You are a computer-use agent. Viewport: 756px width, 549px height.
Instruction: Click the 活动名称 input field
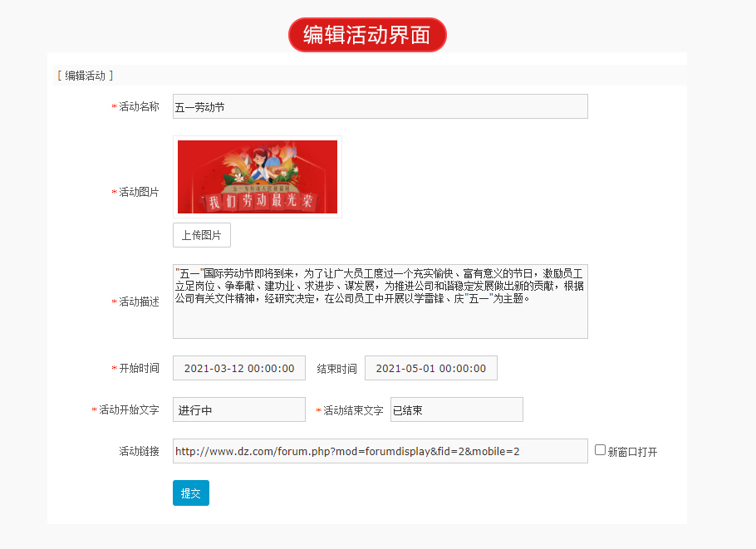(x=380, y=106)
